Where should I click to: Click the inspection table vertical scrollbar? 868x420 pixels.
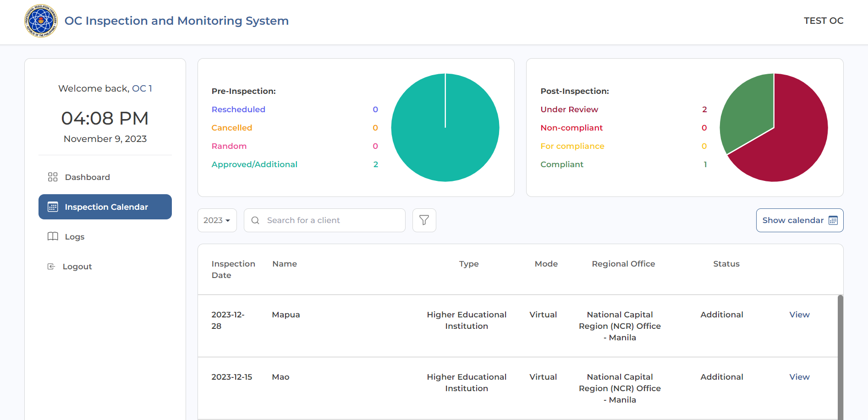(840, 357)
